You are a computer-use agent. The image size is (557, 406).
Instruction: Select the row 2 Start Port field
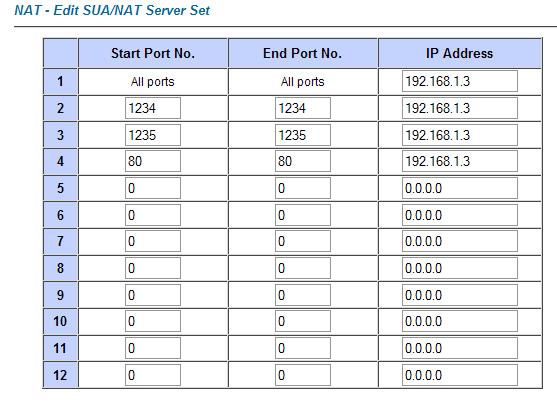click(x=153, y=108)
